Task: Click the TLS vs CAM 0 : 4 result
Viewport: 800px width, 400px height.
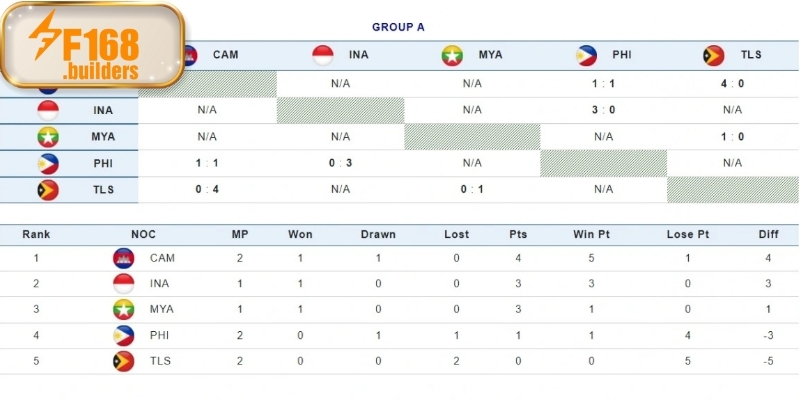Action: coord(207,189)
